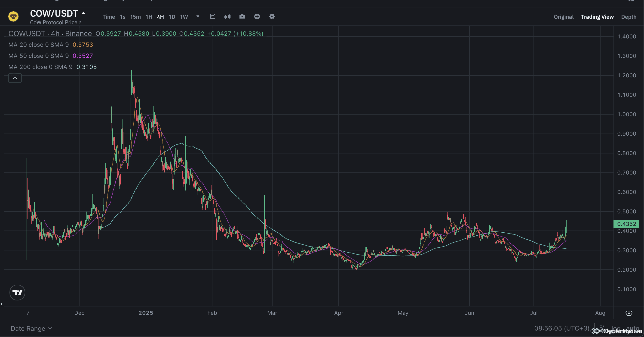
Task: Click the Mar label on time axis
Action: 272,313
